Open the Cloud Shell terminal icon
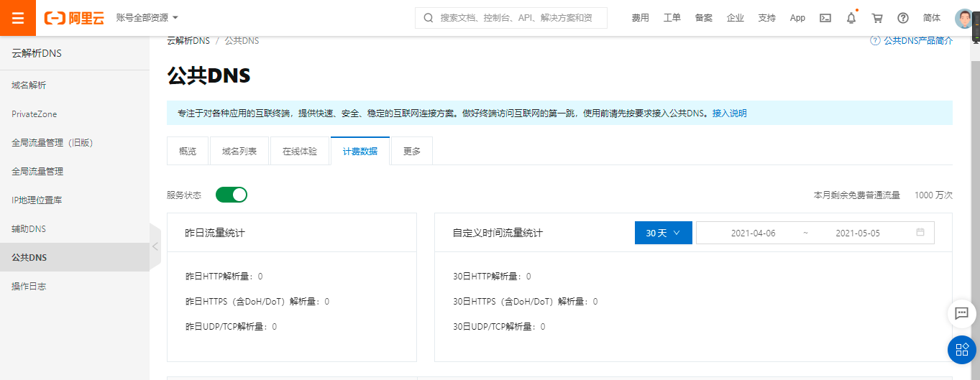Screen dimensions: 980x380 pos(825,18)
